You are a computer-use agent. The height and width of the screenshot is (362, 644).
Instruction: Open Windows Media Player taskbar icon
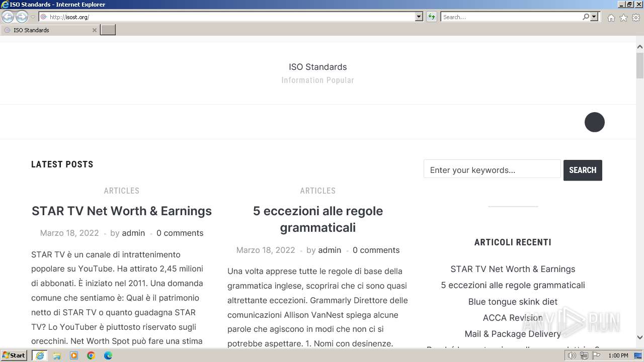[74, 355]
